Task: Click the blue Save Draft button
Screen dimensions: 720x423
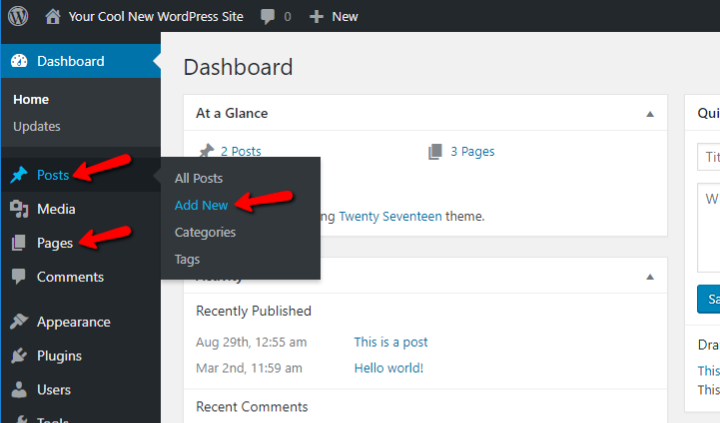Action: 709,299
